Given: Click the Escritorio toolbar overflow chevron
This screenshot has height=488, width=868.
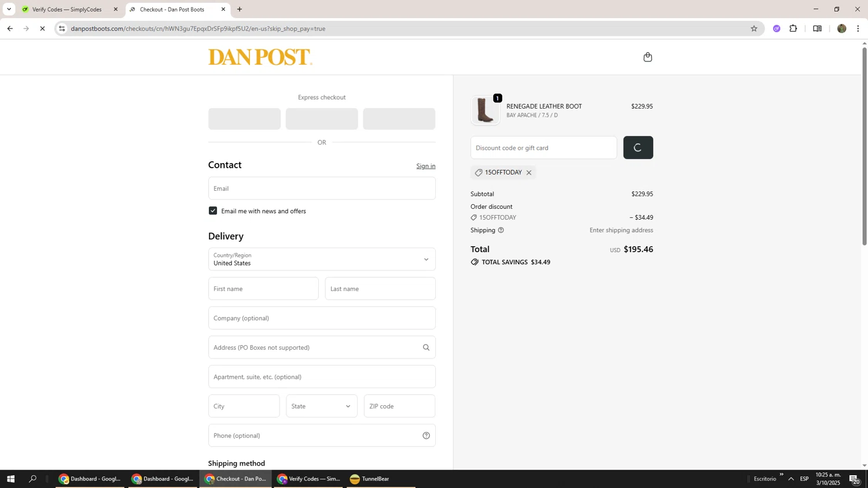Looking at the screenshot, I should coord(781,475).
